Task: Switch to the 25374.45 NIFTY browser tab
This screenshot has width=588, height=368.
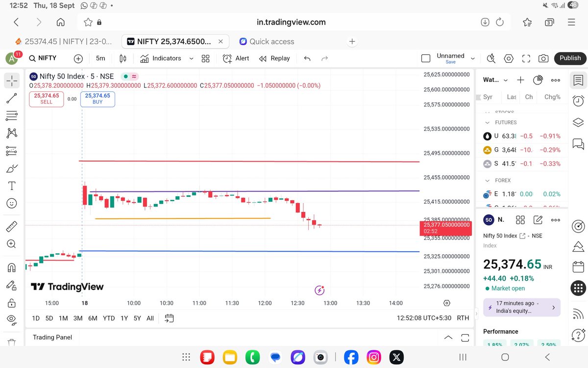Action: 64,42
